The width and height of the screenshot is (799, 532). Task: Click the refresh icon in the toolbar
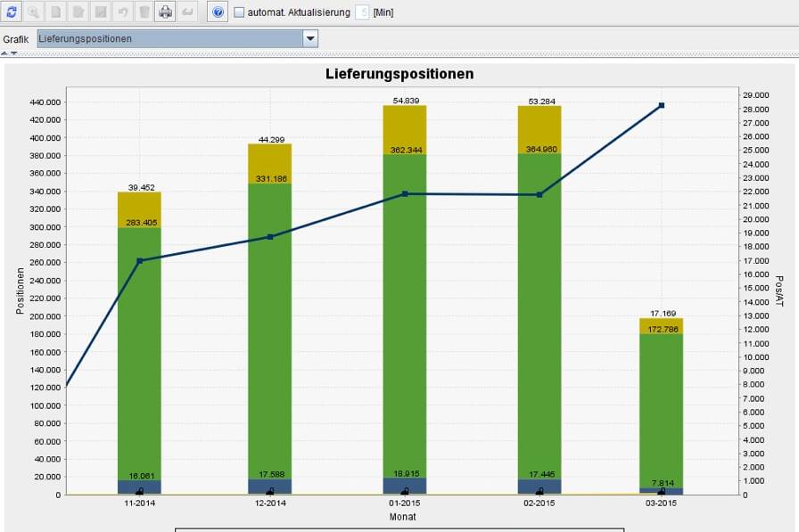point(12,12)
